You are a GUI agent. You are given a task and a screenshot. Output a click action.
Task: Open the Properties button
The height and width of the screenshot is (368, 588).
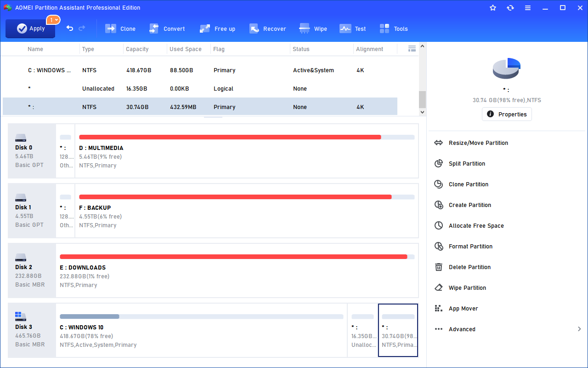[x=507, y=114]
